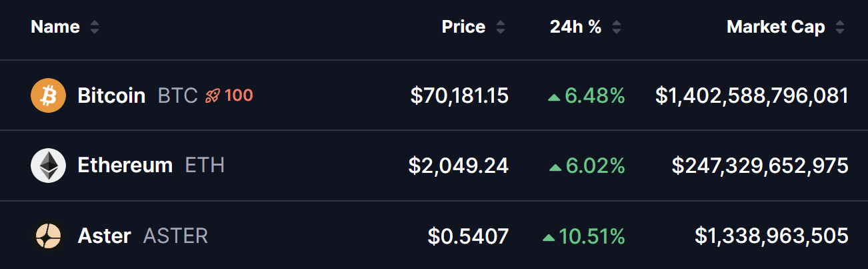Click the sort arrows next to Name
This screenshot has width=868, height=269.
95,27
